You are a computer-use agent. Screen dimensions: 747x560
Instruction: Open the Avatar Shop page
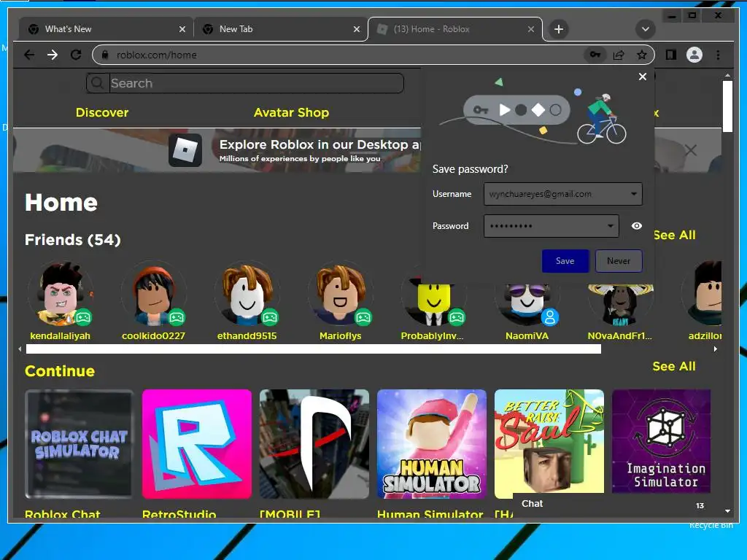tap(291, 112)
